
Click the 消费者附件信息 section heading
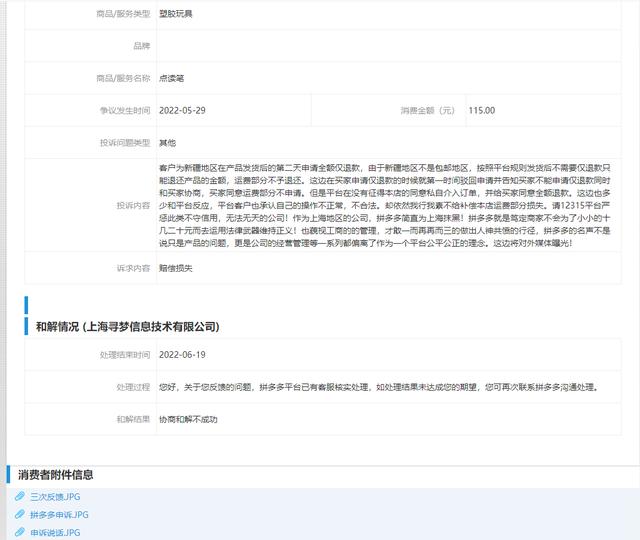click(x=56, y=475)
